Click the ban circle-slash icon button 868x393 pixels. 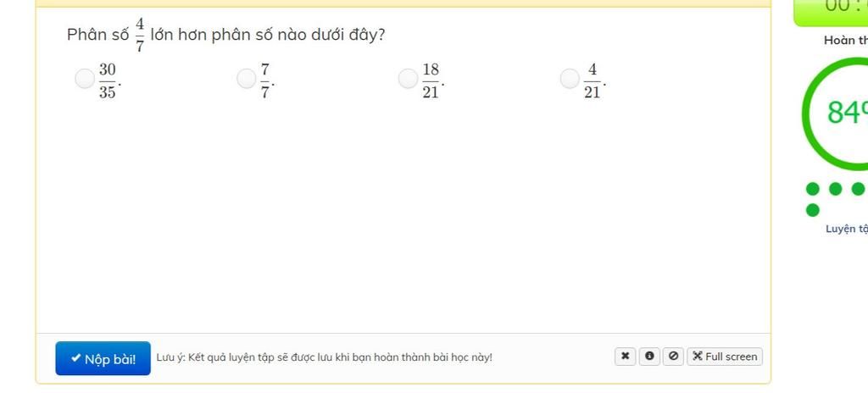(673, 357)
